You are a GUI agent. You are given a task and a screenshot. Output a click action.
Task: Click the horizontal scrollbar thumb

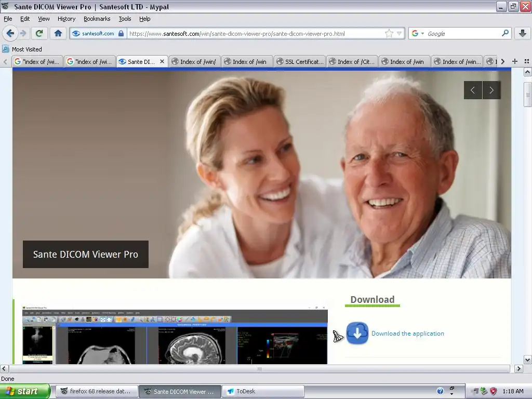click(x=260, y=368)
